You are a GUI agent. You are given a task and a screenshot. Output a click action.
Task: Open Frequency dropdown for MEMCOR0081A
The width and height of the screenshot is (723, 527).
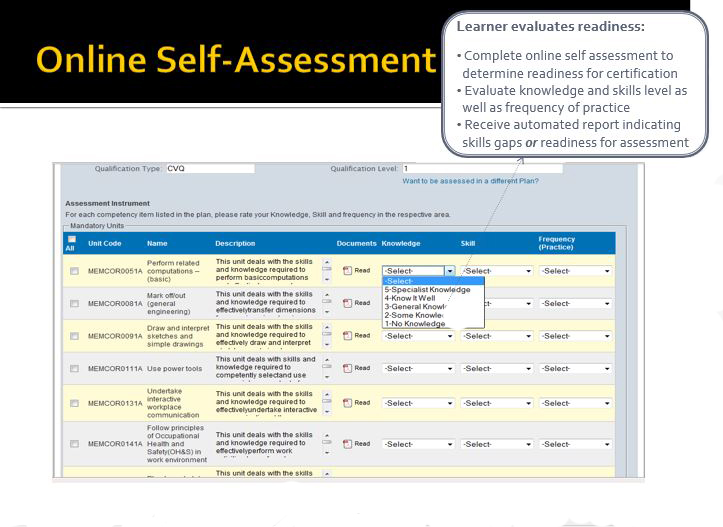tap(575, 303)
